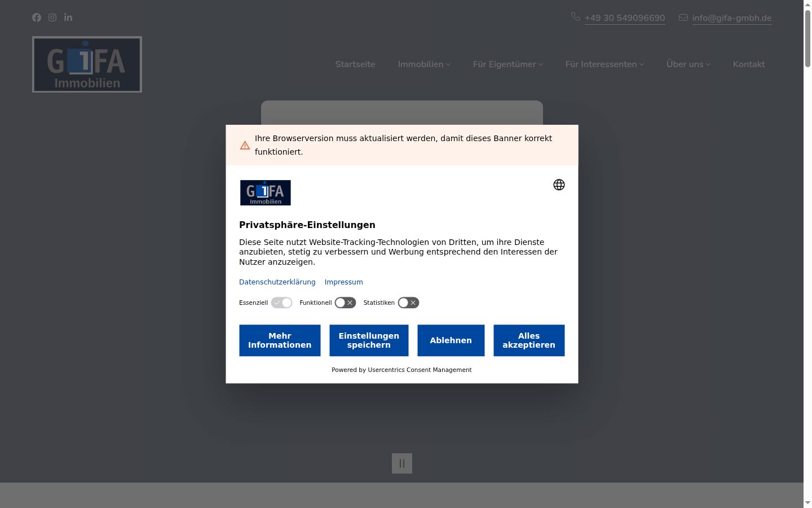Open the language globe icon
This screenshot has height=508, width=812.
[559, 185]
